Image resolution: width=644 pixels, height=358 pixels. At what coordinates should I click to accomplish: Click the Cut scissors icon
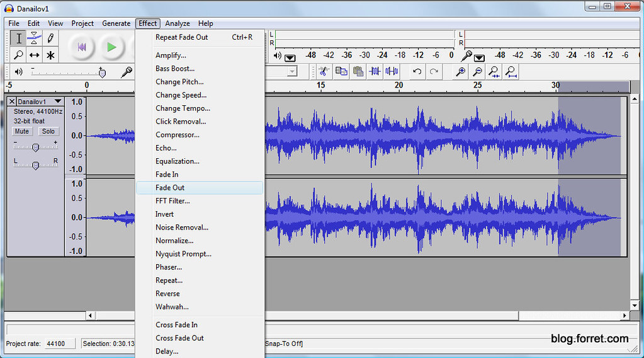pyautogui.click(x=324, y=71)
